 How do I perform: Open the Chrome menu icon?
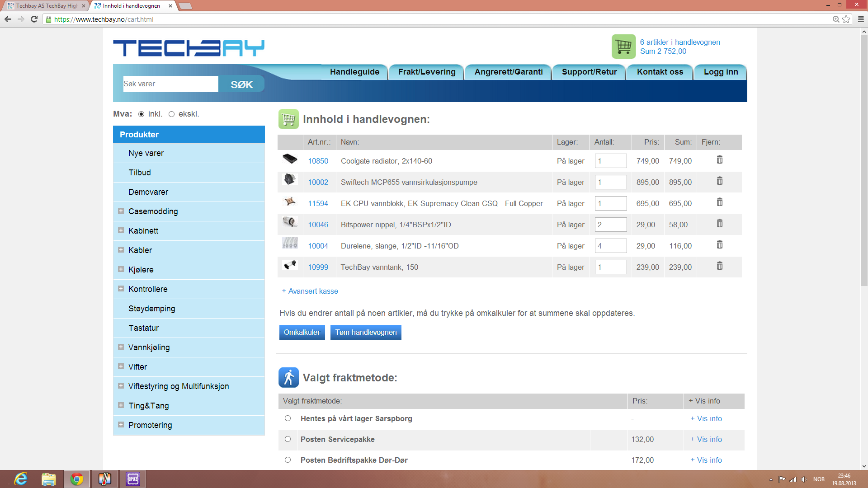pyautogui.click(x=861, y=19)
